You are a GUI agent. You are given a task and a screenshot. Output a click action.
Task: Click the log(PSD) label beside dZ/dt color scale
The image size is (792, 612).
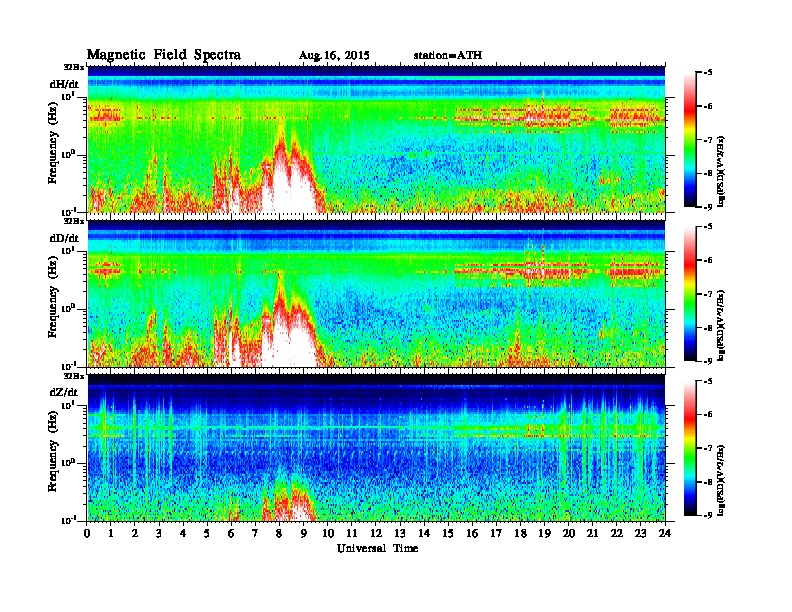(x=721, y=480)
